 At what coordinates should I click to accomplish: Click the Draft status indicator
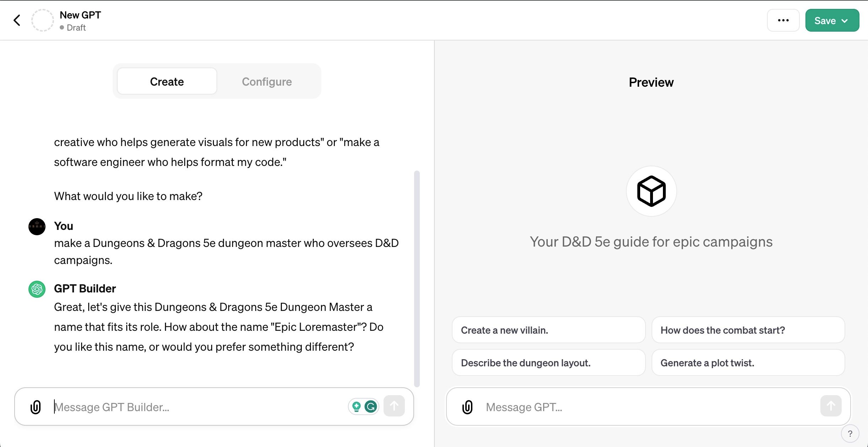pyautogui.click(x=73, y=27)
